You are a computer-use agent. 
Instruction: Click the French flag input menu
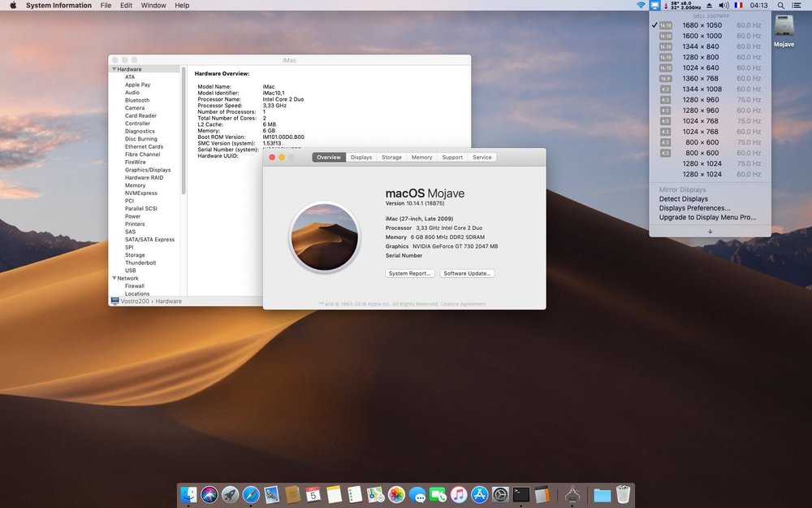point(738,5)
